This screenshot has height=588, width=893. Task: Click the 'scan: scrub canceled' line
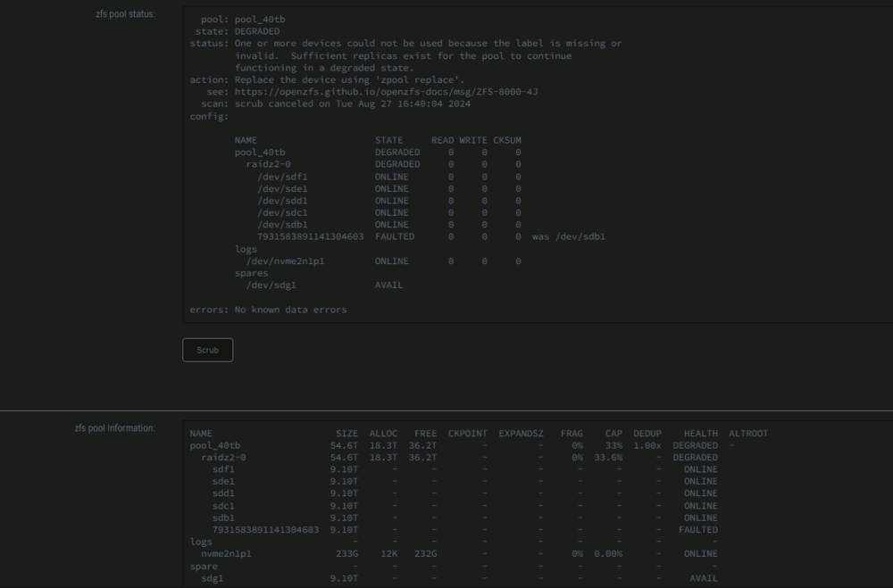point(336,104)
